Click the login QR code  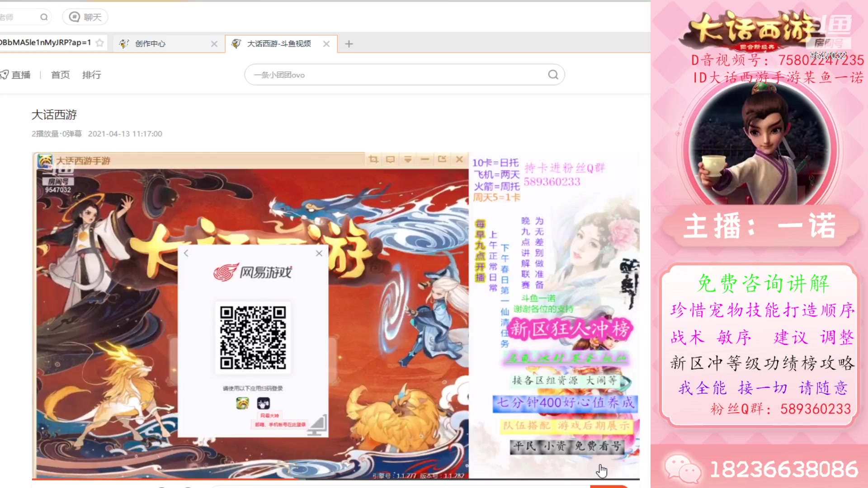(253, 338)
